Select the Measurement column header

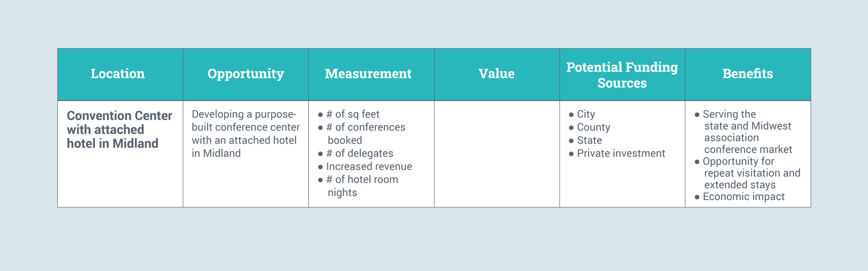[368, 74]
